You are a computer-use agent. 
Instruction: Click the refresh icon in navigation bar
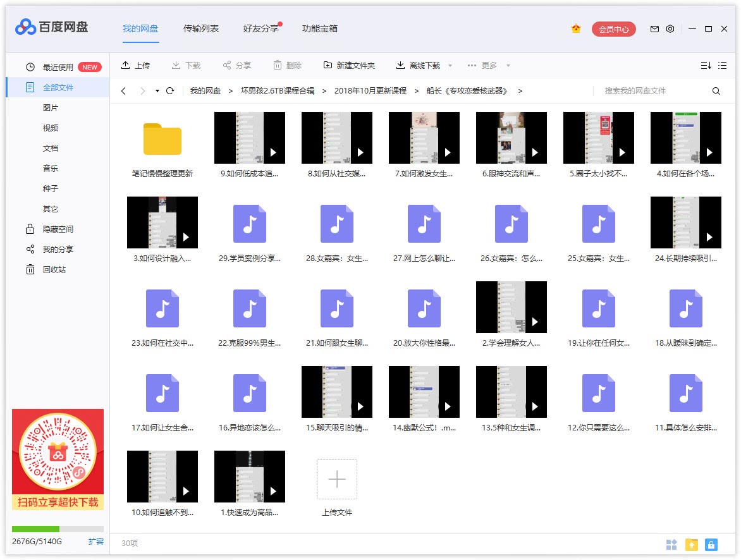point(170,91)
